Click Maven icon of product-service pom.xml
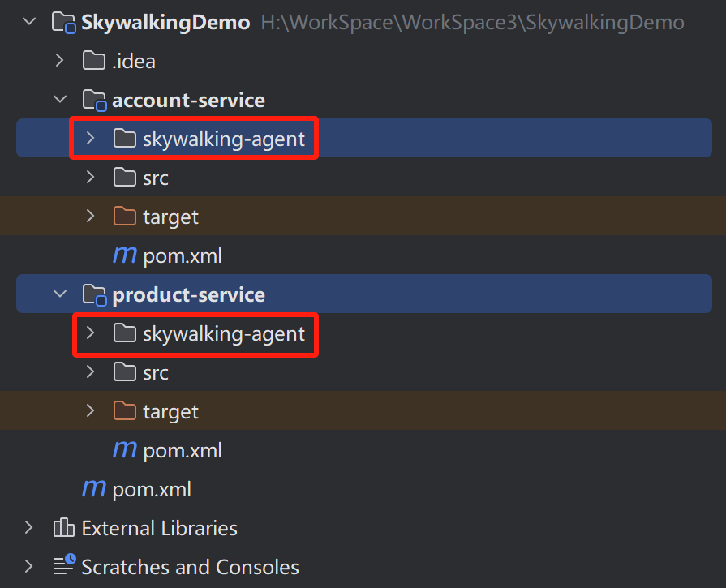Viewport: 726px width, 588px height. pos(125,449)
